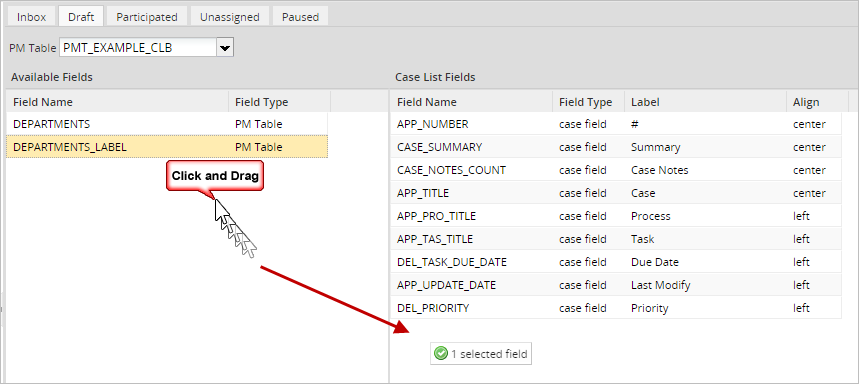Select the DEPARTMENTS_LABEL available field row
859x384 pixels.
(167, 147)
